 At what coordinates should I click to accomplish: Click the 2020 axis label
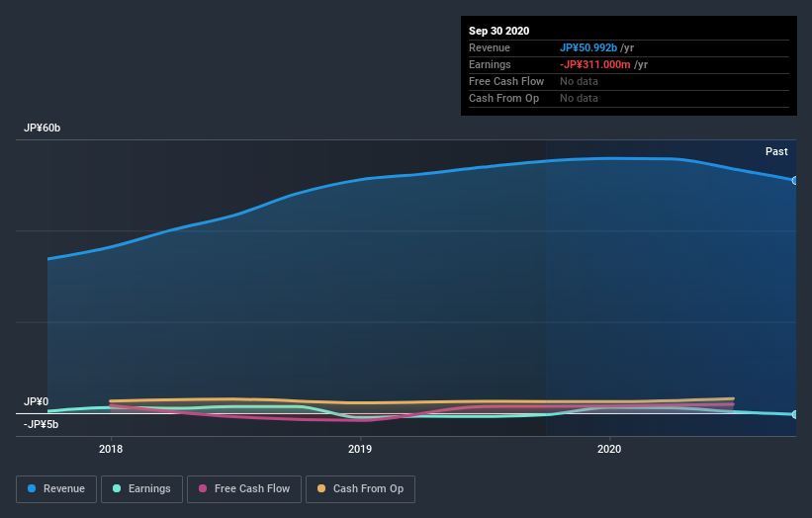(x=609, y=449)
